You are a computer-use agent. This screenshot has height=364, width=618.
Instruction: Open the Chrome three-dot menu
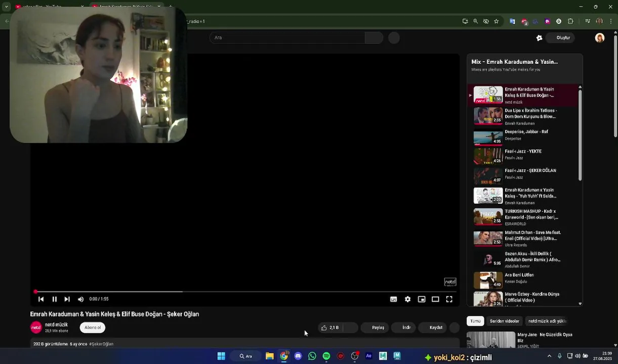[611, 21]
